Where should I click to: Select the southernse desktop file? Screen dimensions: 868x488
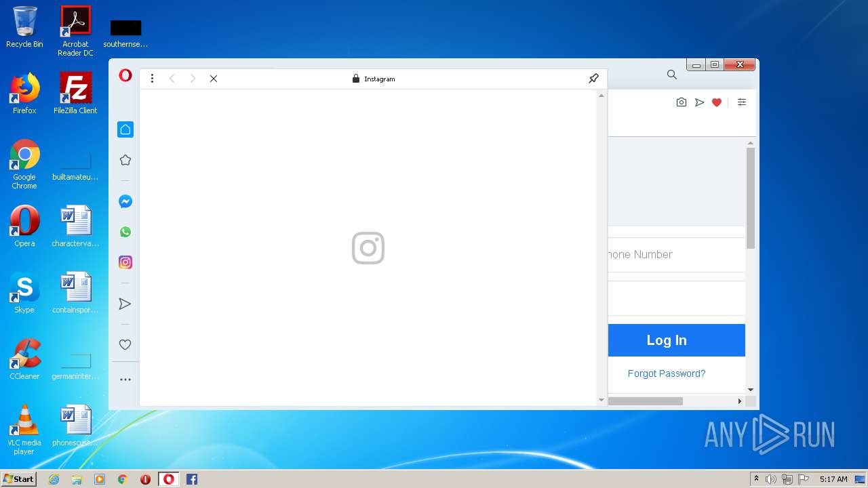click(125, 34)
